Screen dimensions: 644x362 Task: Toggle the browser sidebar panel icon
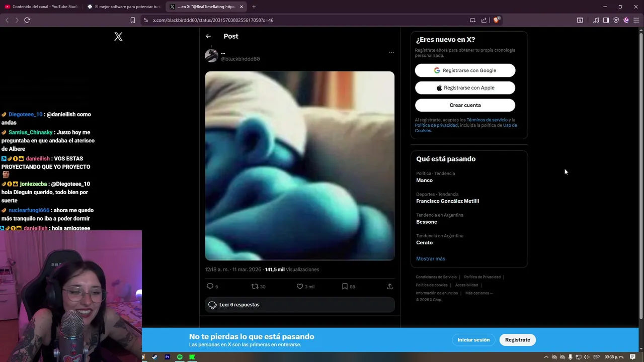(x=606, y=20)
